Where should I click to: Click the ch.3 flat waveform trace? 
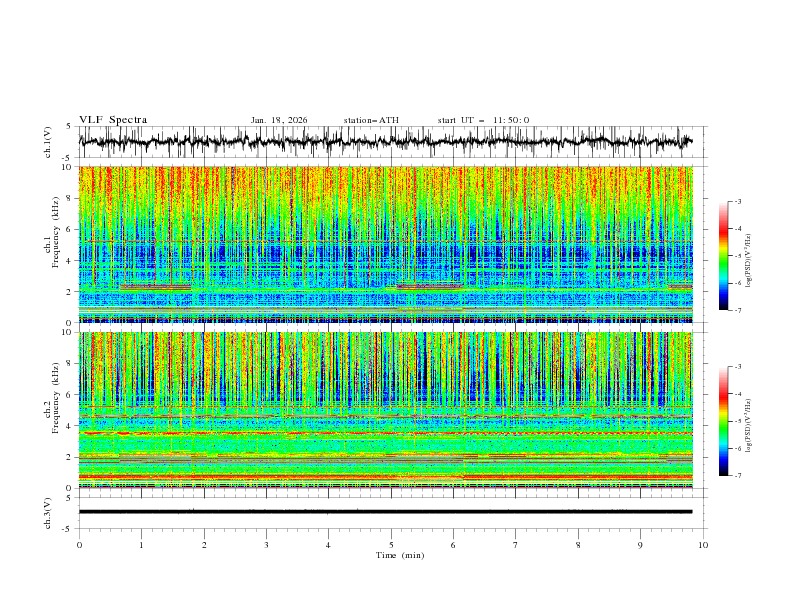(x=385, y=512)
